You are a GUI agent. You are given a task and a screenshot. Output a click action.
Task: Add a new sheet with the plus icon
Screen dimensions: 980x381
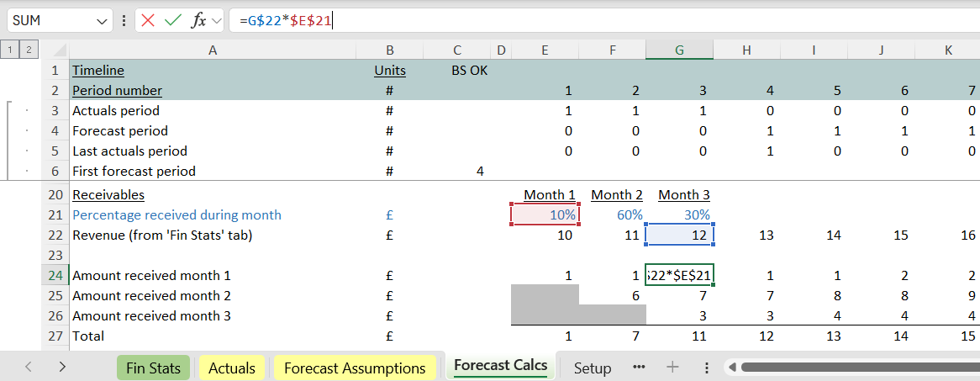pos(672,368)
